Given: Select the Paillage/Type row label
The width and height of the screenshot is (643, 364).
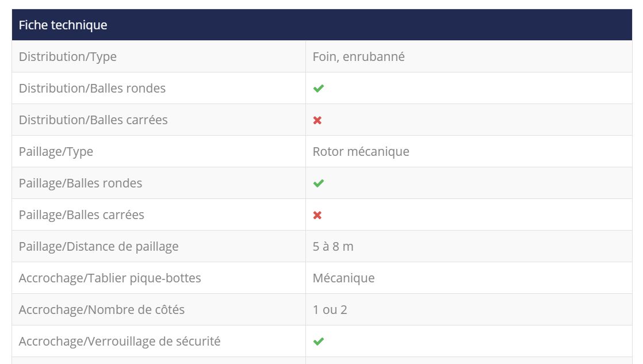Looking at the screenshot, I should click(x=56, y=152).
